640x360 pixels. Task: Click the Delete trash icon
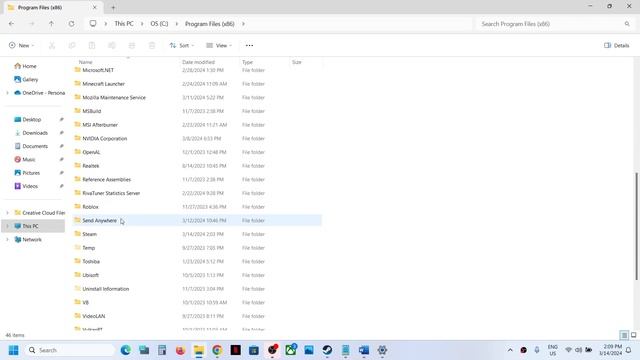[x=152, y=45]
